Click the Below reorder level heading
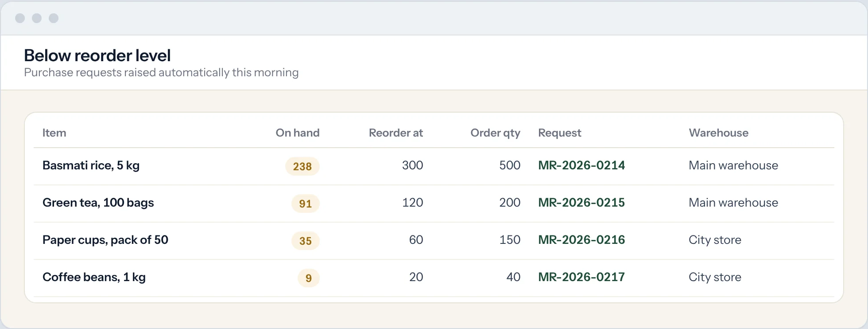 (x=97, y=55)
